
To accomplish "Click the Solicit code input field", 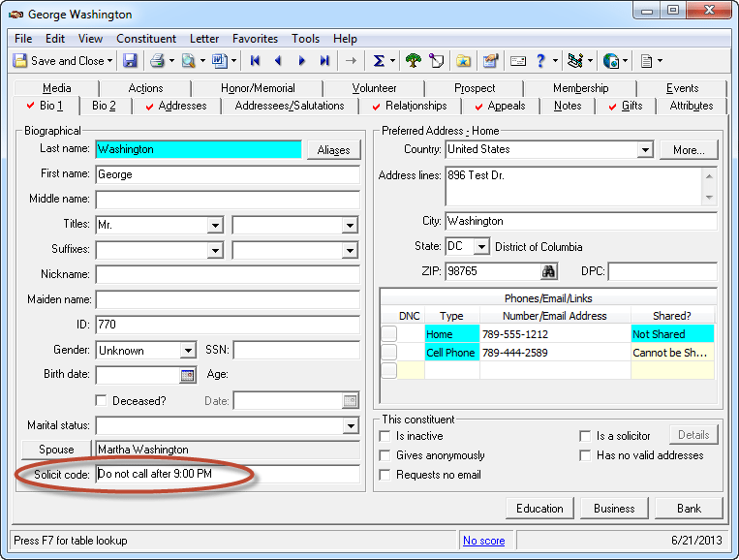I will (x=228, y=475).
